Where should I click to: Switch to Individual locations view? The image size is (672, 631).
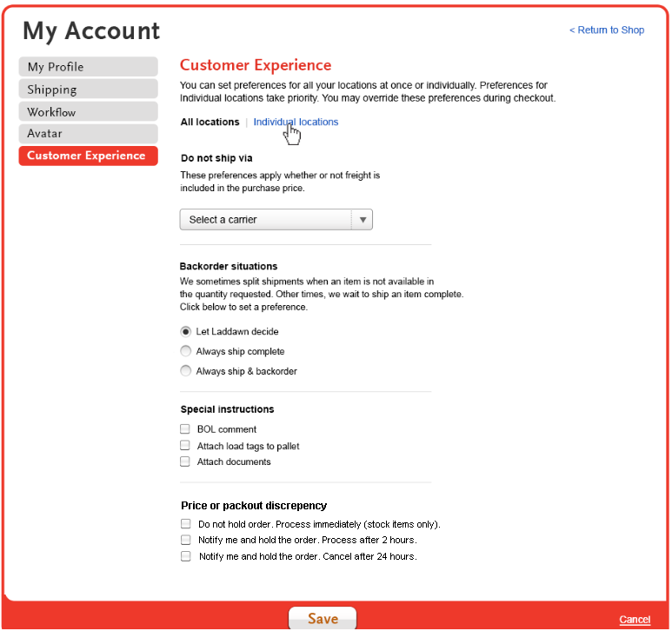pos(296,122)
